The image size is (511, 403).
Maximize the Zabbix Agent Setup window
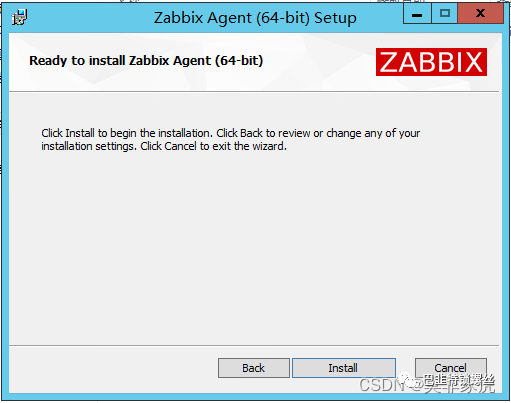[445, 13]
